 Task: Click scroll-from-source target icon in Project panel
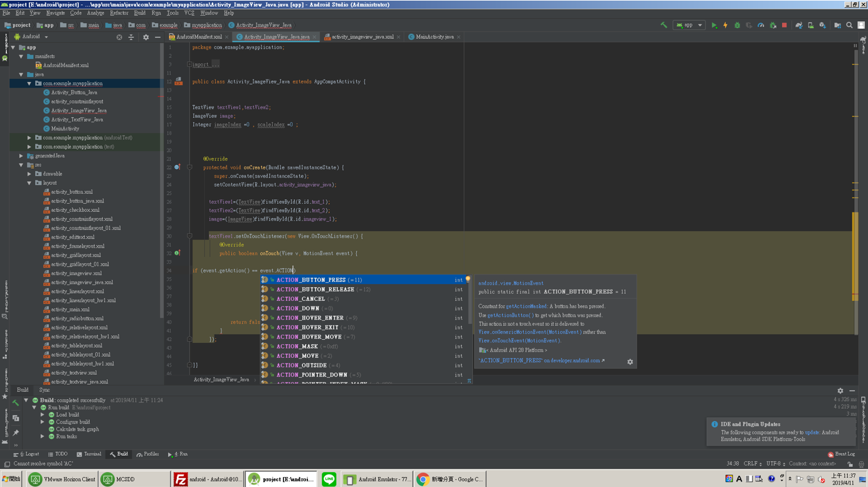click(119, 37)
